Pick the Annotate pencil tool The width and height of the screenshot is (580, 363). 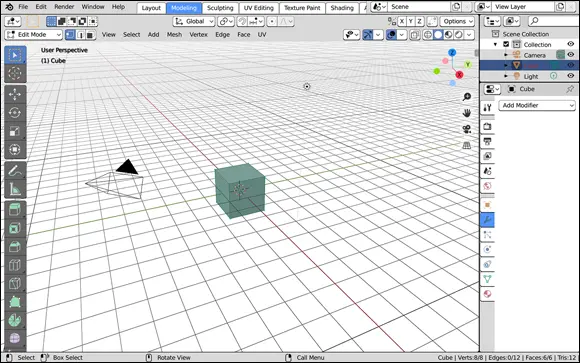click(x=15, y=171)
